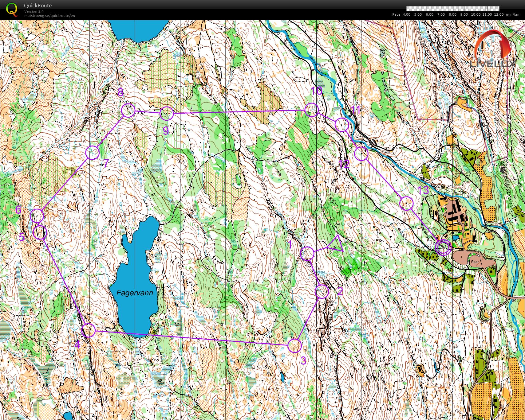Click the finish double circle near Skar
The width and height of the screenshot is (525, 420).
443,247
